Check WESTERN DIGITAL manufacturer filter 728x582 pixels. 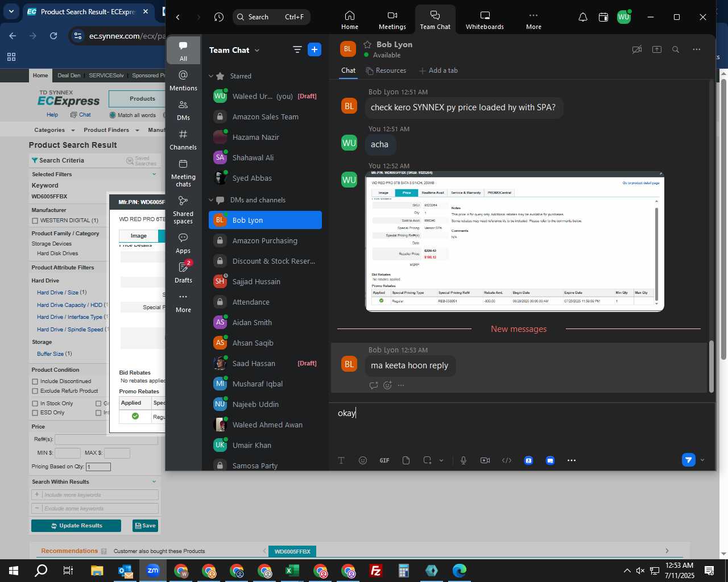pyautogui.click(x=35, y=221)
